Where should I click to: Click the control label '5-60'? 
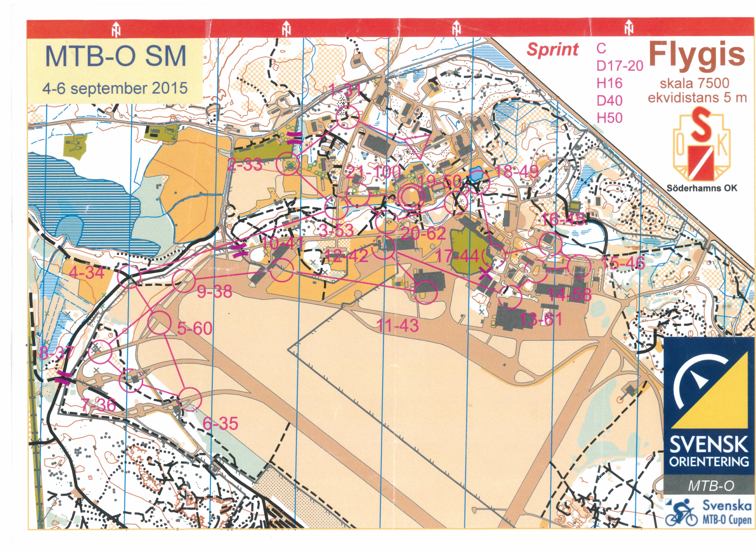click(195, 328)
